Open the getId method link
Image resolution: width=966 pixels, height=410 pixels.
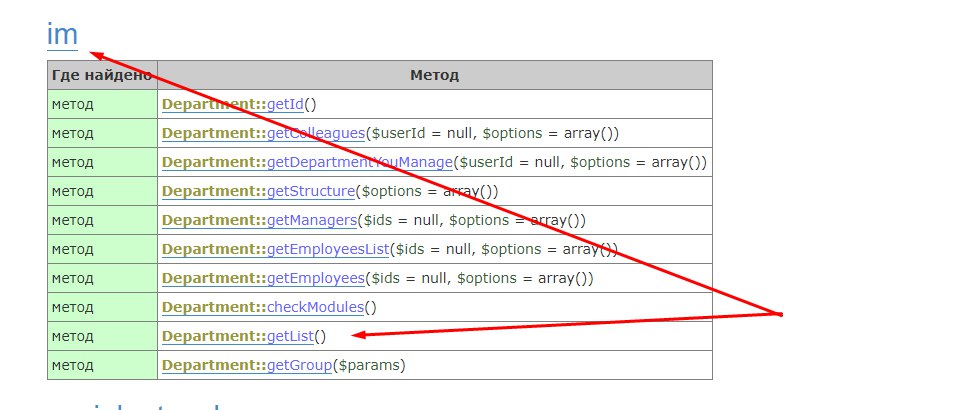pyautogui.click(x=285, y=104)
